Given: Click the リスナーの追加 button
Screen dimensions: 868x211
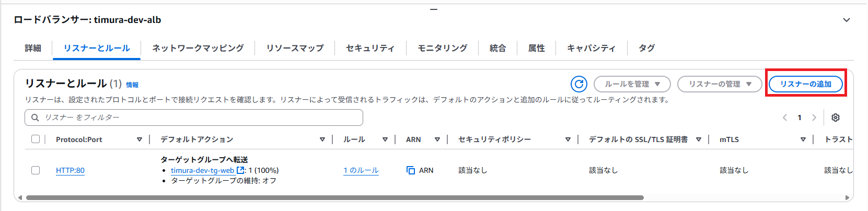Looking at the screenshot, I should pos(806,84).
